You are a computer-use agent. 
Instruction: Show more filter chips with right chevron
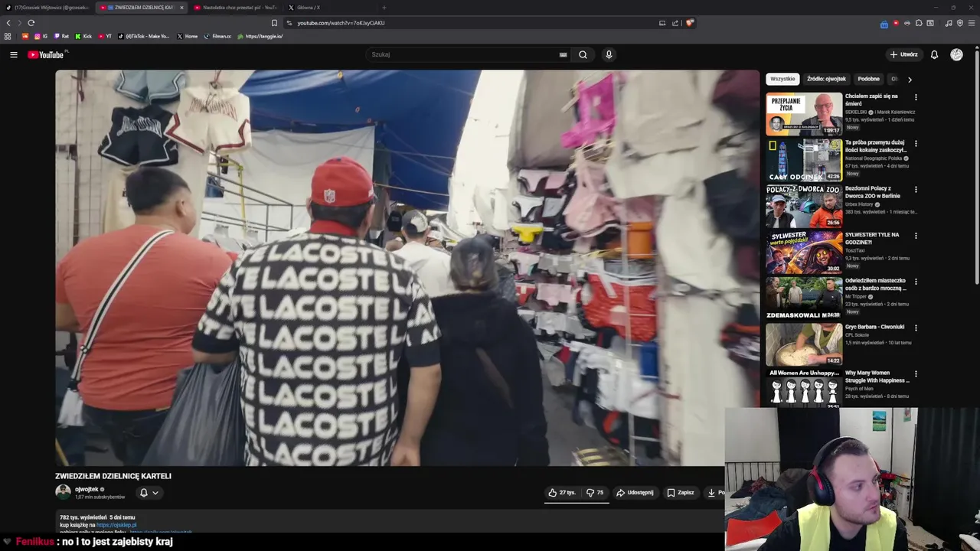(x=910, y=79)
